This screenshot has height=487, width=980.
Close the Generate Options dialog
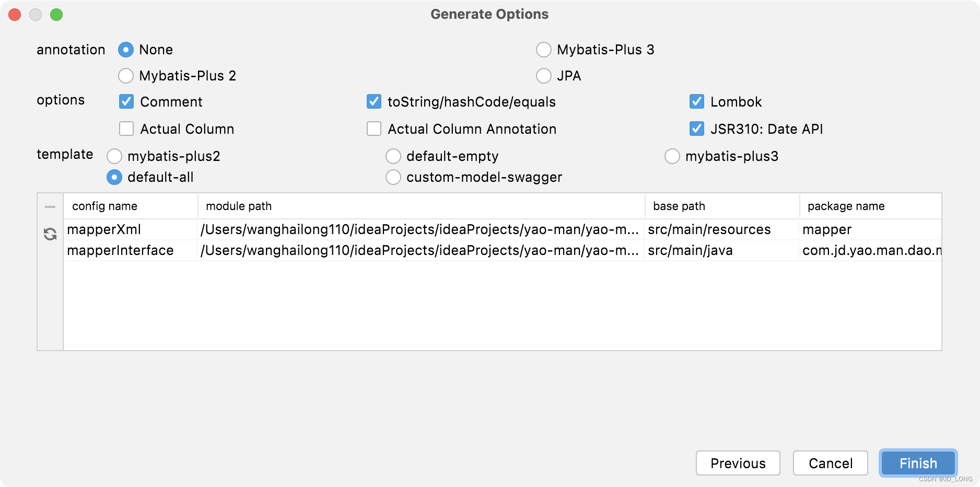15,15
